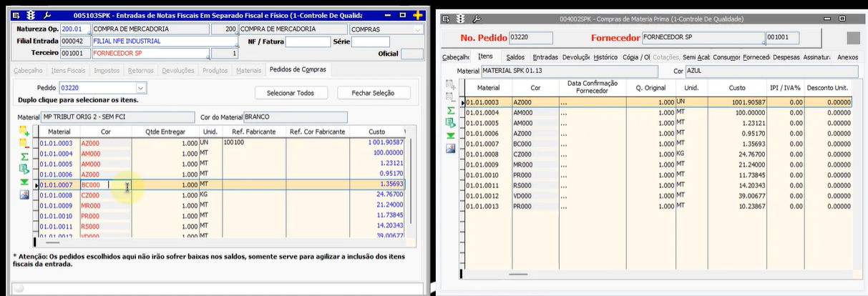This screenshot has height=296, width=868.
Task: Click the Série input field
Action: click(x=370, y=41)
